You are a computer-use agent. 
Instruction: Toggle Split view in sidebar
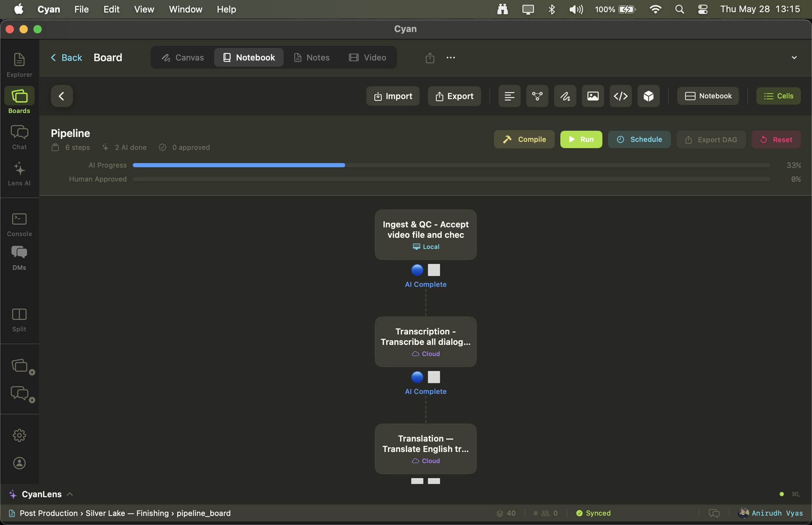[x=19, y=320]
